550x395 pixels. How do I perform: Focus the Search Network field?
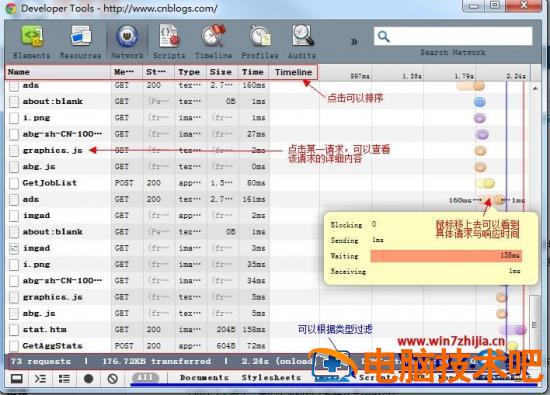pos(453,36)
